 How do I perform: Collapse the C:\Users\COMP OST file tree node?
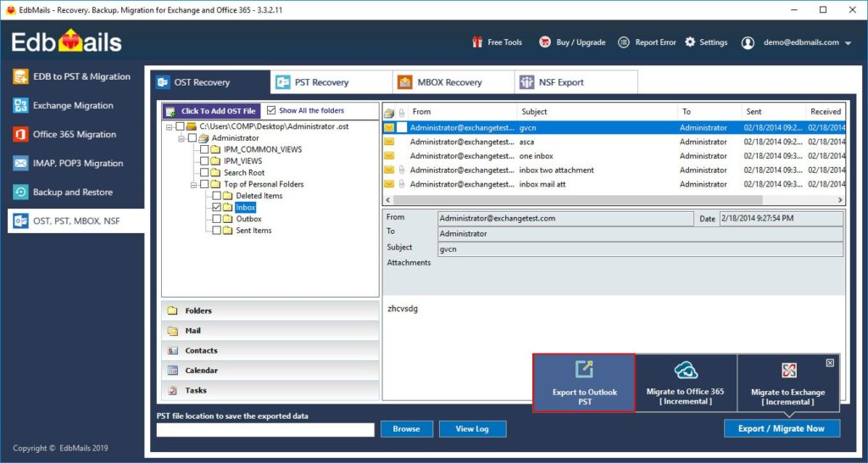pos(170,127)
